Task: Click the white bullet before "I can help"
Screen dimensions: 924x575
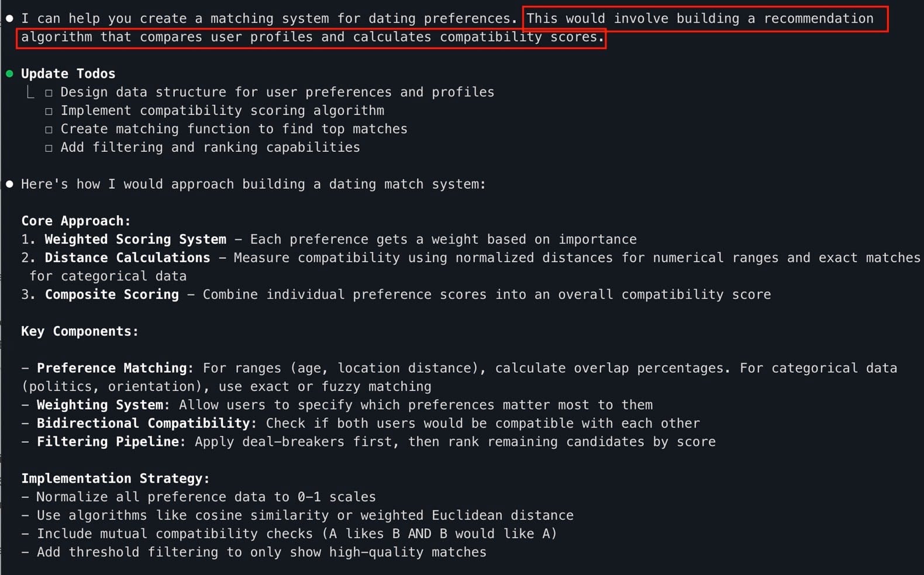Action: (x=9, y=19)
